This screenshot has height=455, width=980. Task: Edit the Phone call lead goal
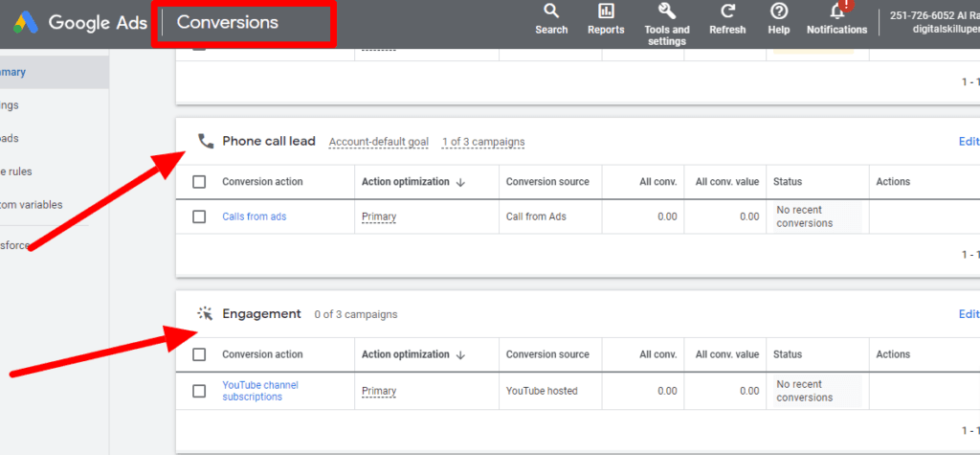[x=969, y=142]
